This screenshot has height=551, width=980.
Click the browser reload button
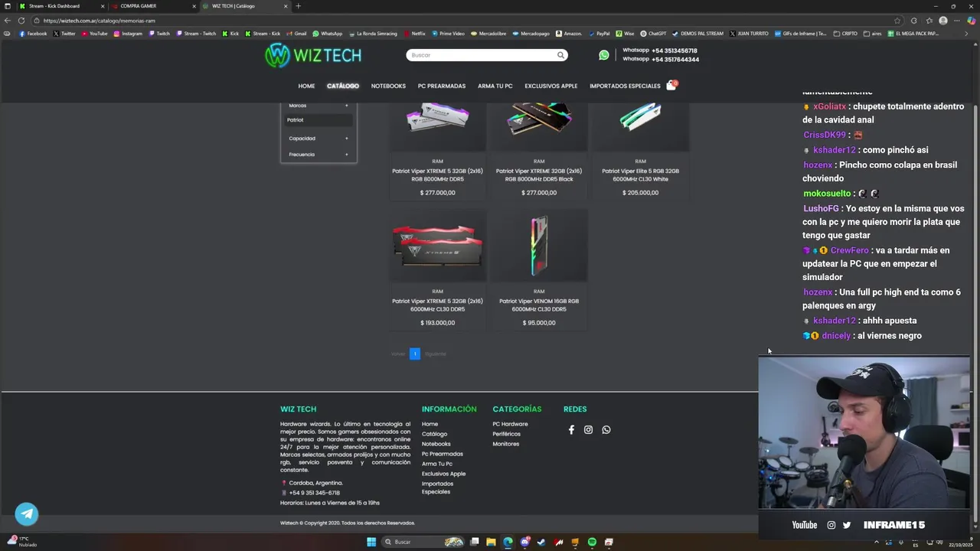21,21
